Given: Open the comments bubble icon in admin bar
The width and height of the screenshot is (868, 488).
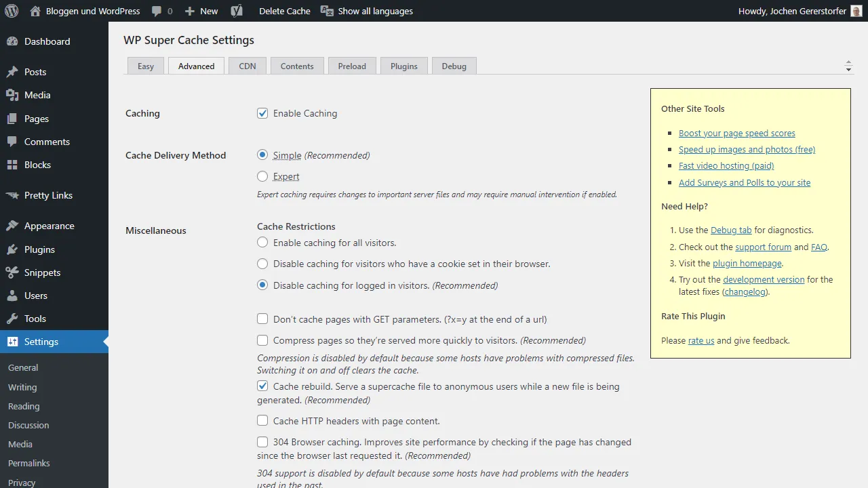Looking at the screenshot, I should coord(157,12).
